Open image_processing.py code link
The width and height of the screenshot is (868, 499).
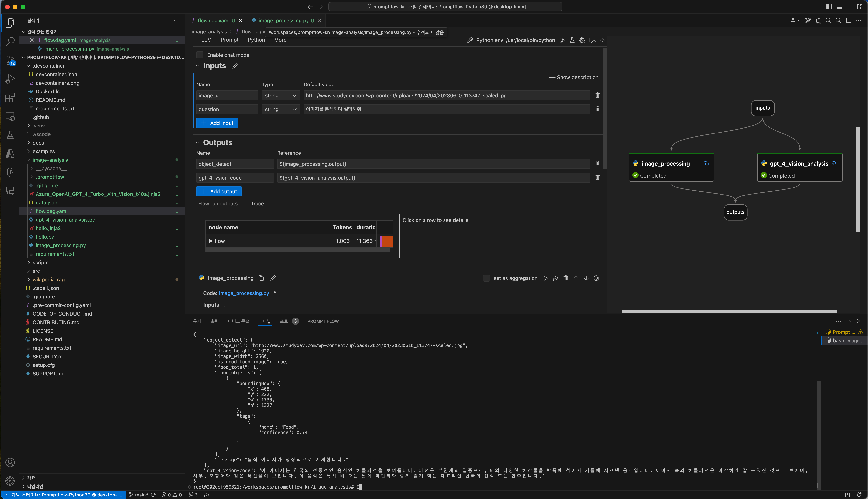[244, 293]
